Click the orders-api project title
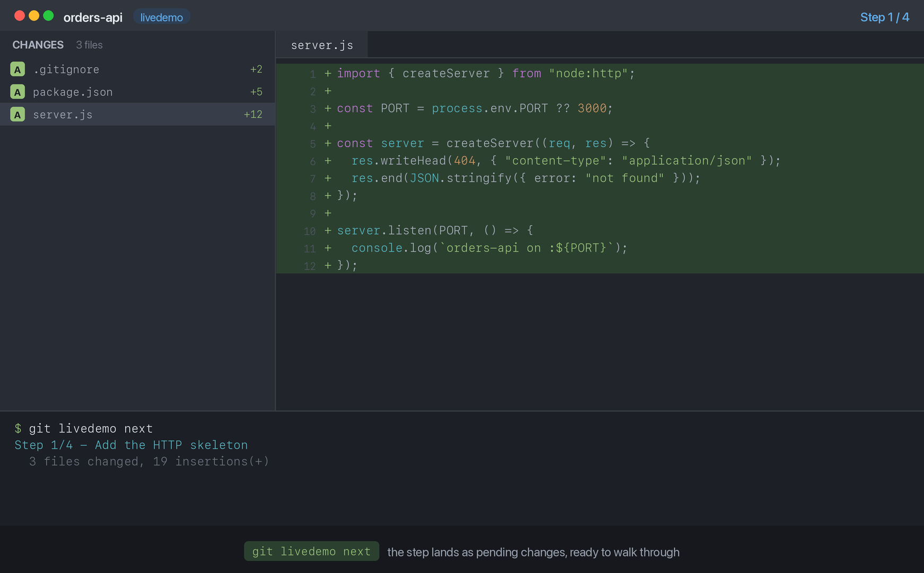 (93, 17)
